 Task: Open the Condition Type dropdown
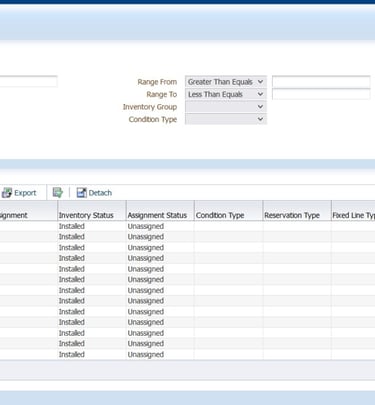coord(226,119)
